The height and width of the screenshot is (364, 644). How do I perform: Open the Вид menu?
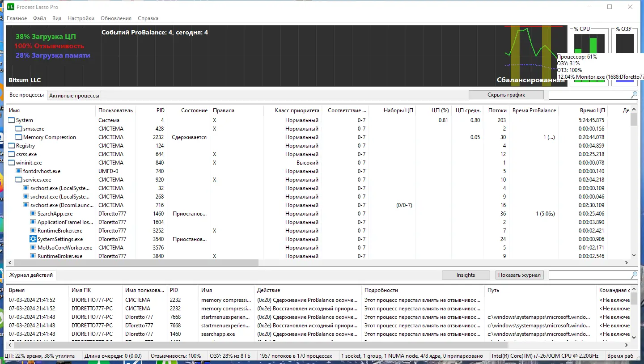coord(57,18)
